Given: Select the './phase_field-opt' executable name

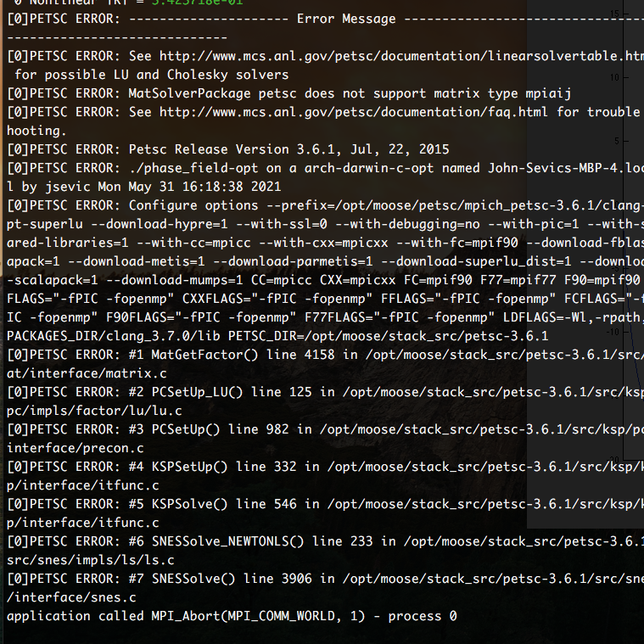Looking at the screenshot, I should (x=193, y=168).
